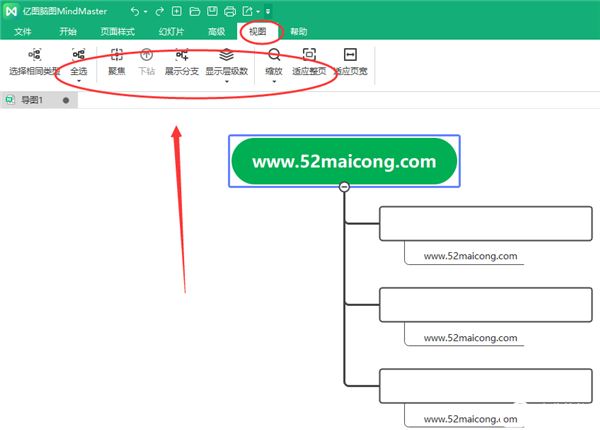Click third subtopic's www.52maicong.com child
The image size is (600, 430).
tap(470, 419)
